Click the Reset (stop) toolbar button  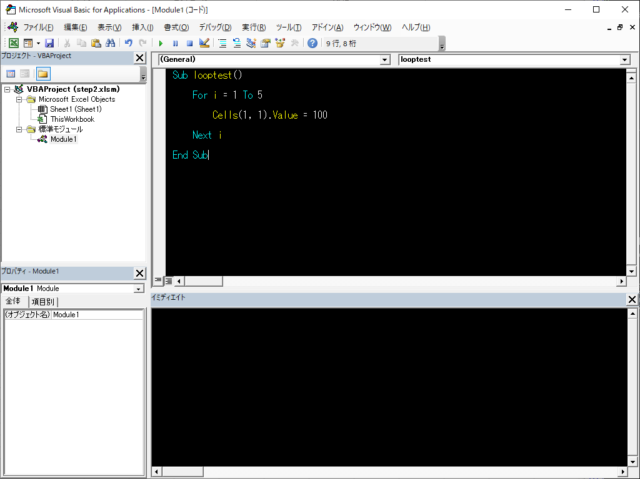point(189,44)
